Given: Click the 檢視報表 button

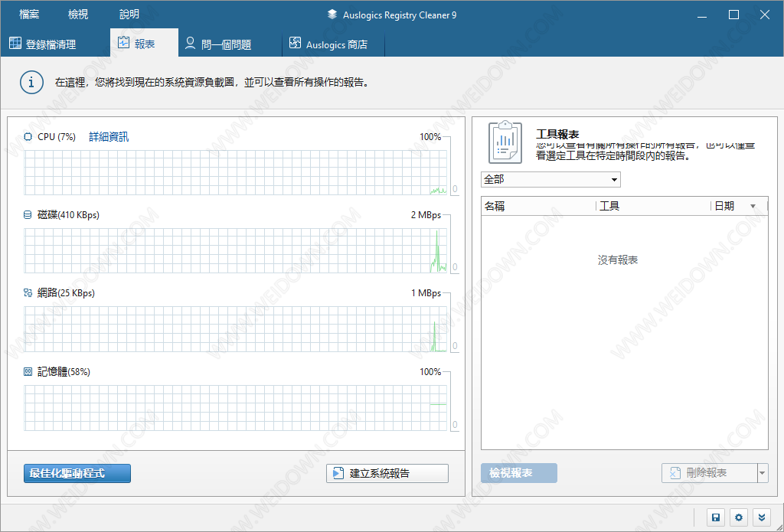Looking at the screenshot, I should 518,473.
